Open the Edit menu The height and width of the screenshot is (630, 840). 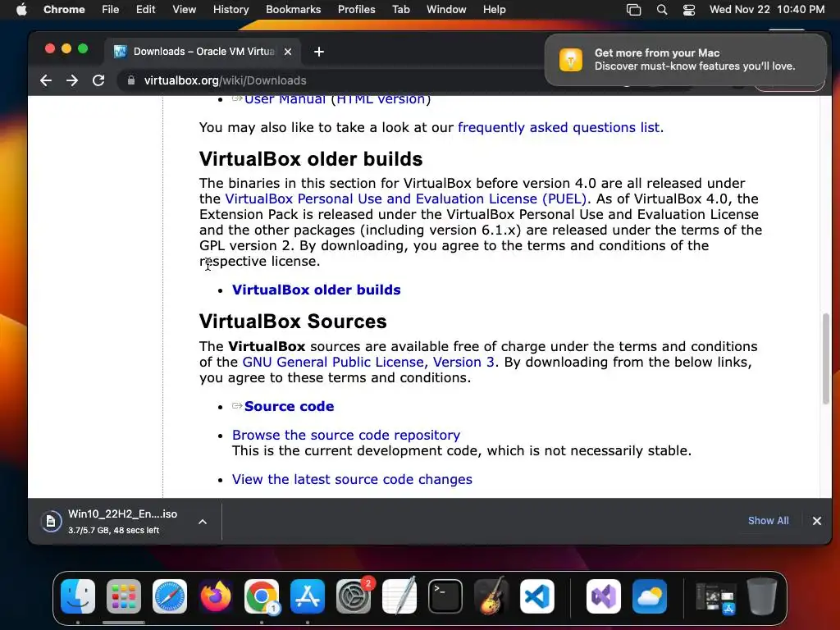145,10
